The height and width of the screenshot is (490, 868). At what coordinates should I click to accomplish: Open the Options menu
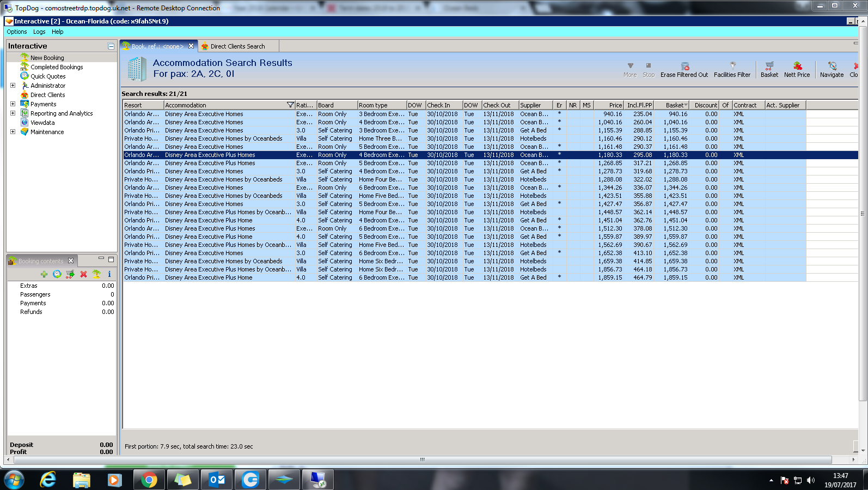(x=17, y=32)
